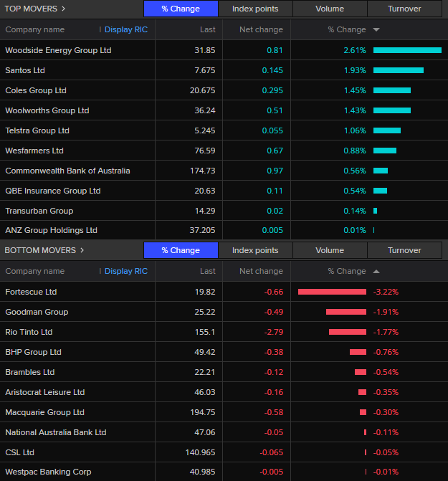Sort top movers by Net change header
The width and height of the screenshot is (448, 481).
tap(261, 30)
